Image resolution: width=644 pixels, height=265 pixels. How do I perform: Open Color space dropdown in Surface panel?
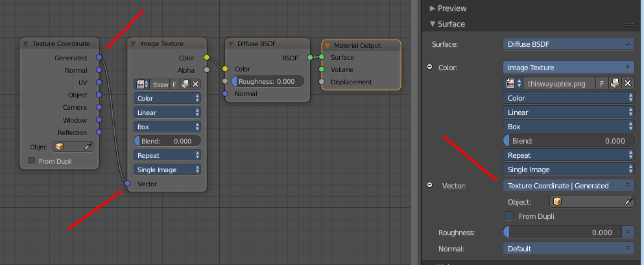pos(569,98)
